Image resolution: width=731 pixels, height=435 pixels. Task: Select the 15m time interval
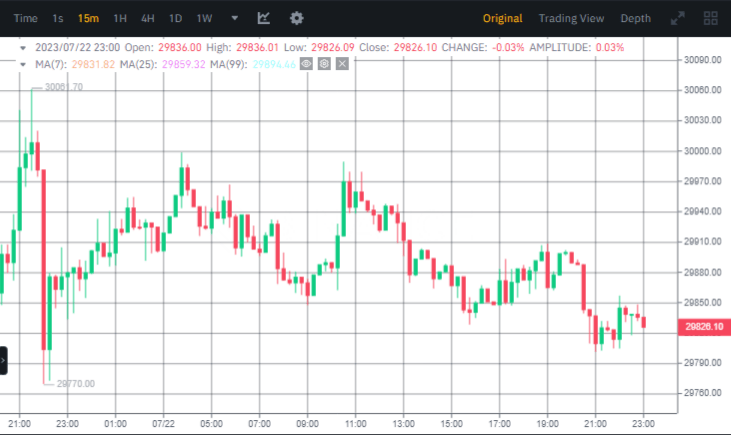click(x=88, y=19)
